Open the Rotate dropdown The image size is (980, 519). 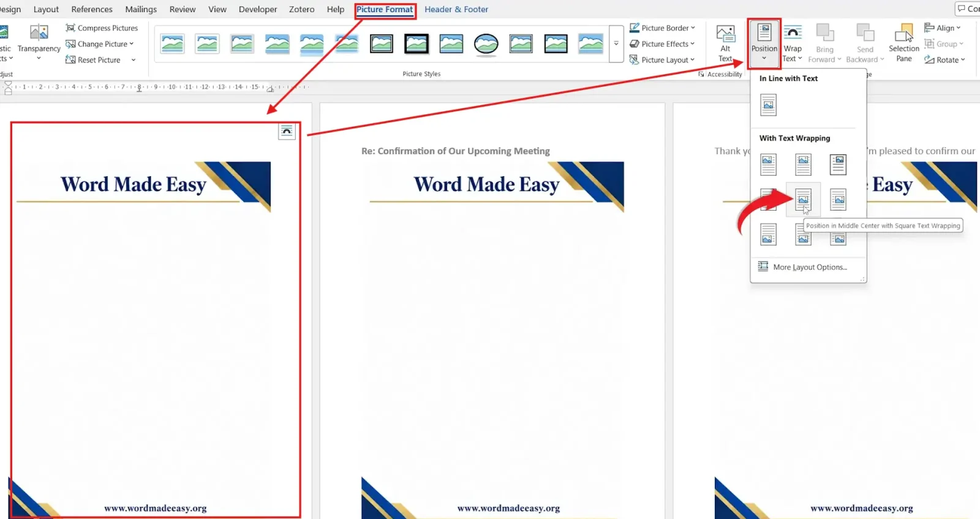944,60
